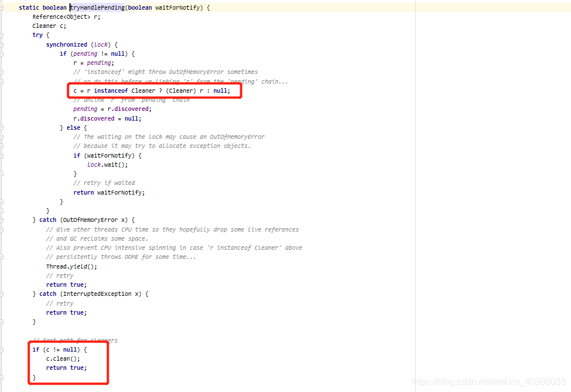This screenshot has height=392, width=571.
Task: Click the pending = r.discovered line
Action: pyautogui.click(x=112, y=109)
